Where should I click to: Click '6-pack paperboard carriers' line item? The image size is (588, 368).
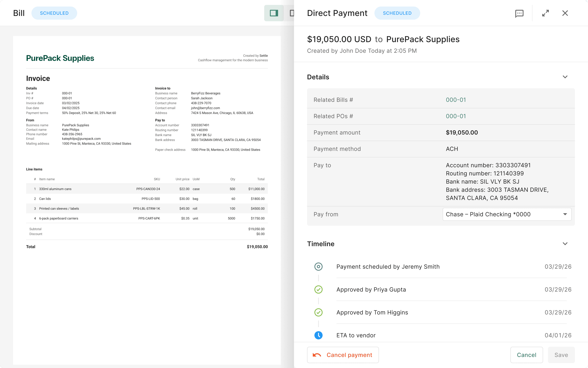pos(59,218)
